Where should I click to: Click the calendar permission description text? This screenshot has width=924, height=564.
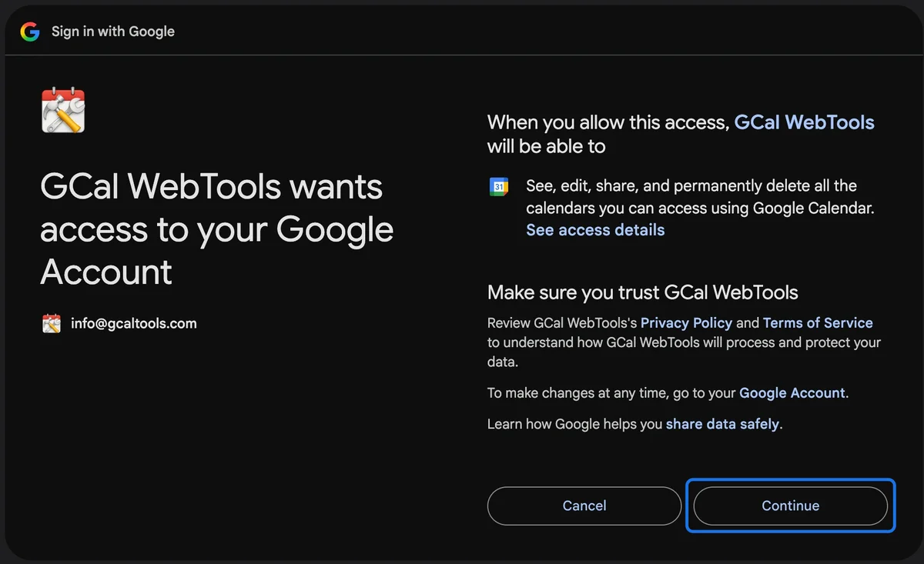pos(701,197)
